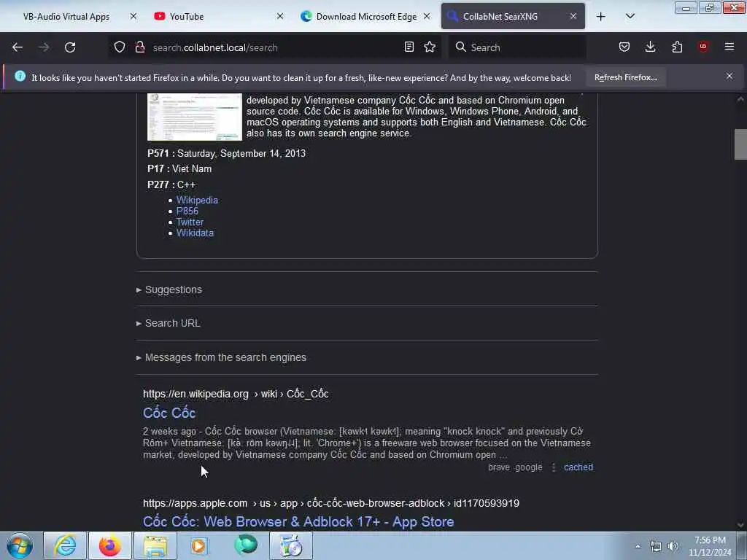
Task: Go back to the previous page
Action: 18,47
